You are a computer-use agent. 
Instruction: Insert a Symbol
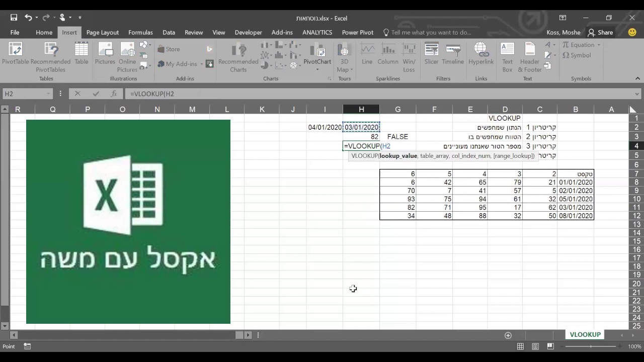[x=577, y=55]
